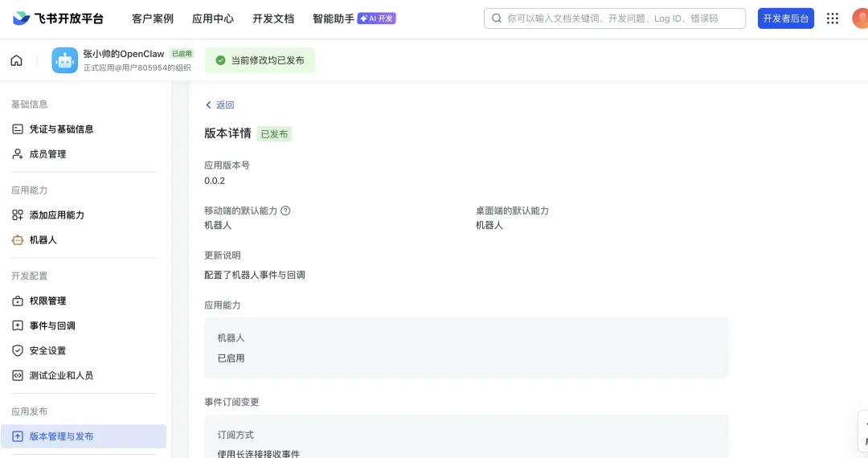Click the green check status icon
868x458 pixels.
tap(220, 60)
